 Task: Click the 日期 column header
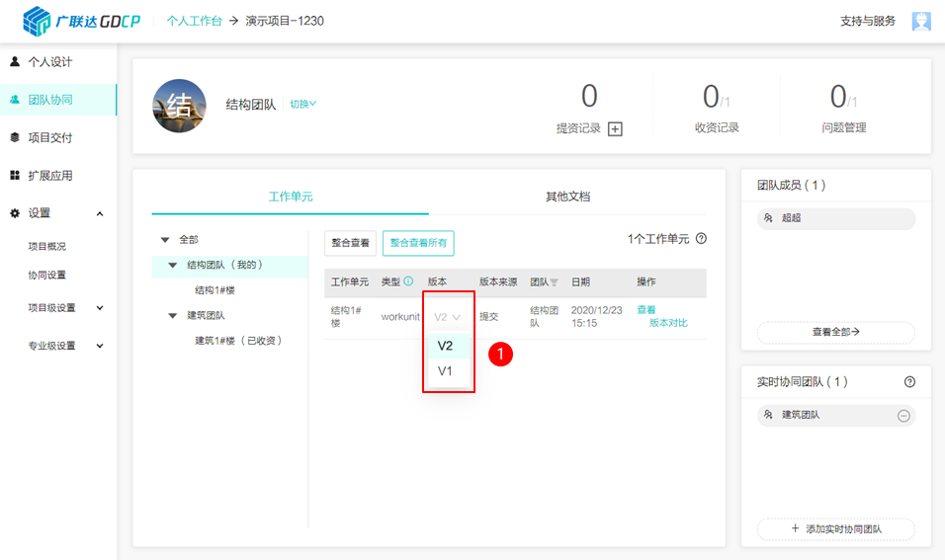pos(580,281)
